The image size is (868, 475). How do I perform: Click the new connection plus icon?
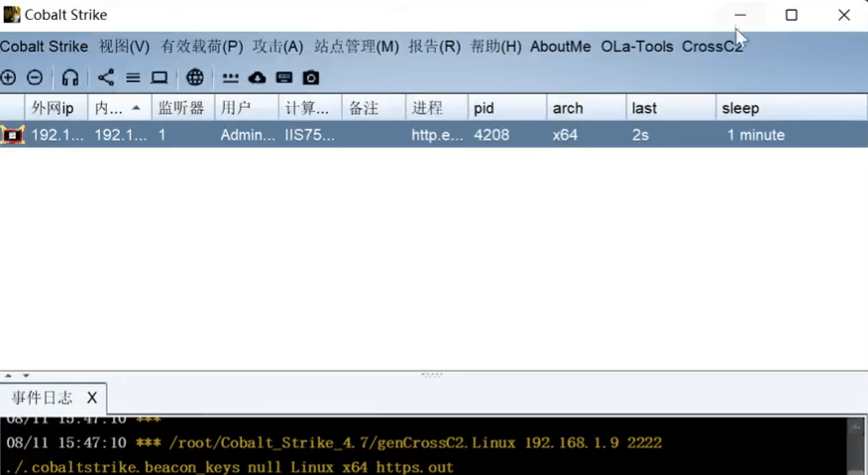pos(8,77)
